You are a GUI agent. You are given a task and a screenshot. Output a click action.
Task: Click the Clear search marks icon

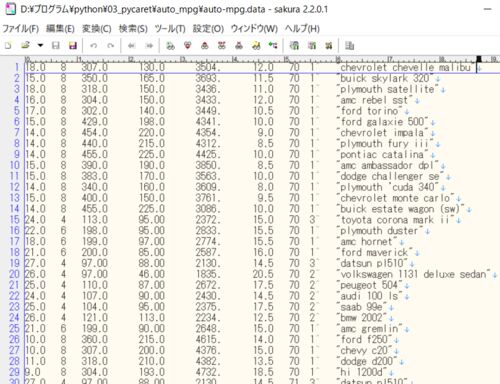coord(239,46)
